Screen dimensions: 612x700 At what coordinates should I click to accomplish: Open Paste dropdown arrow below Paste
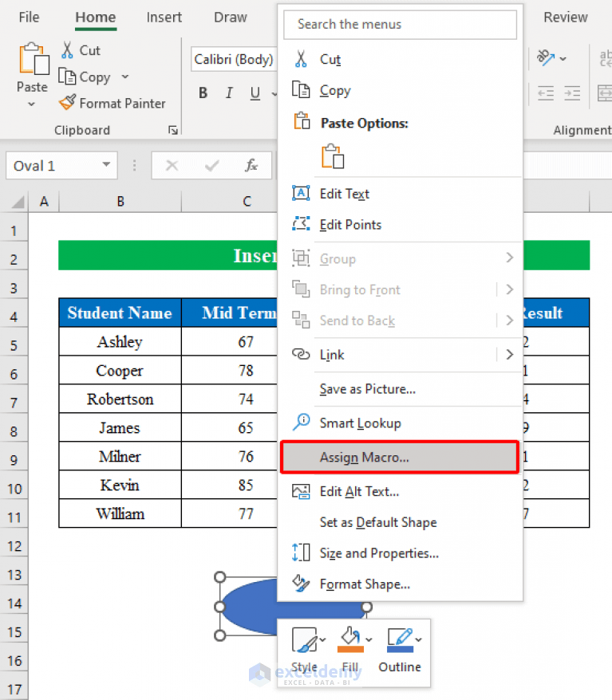[31, 104]
